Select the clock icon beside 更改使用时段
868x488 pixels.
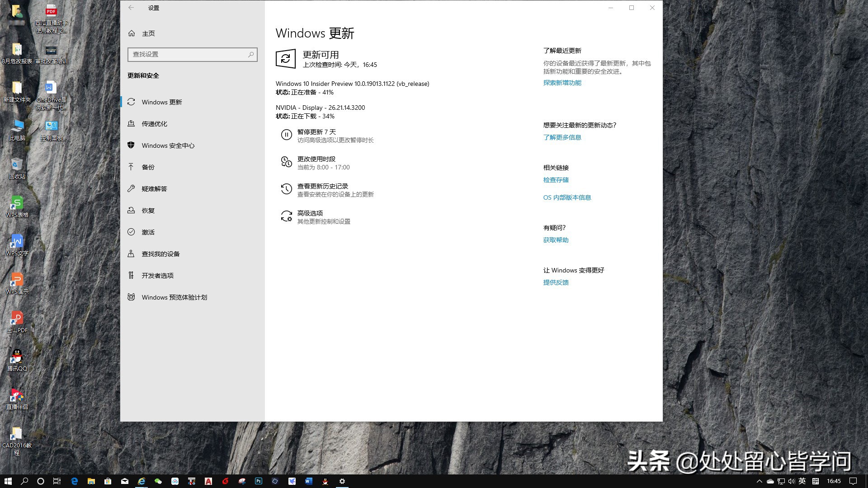coord(286,162)
